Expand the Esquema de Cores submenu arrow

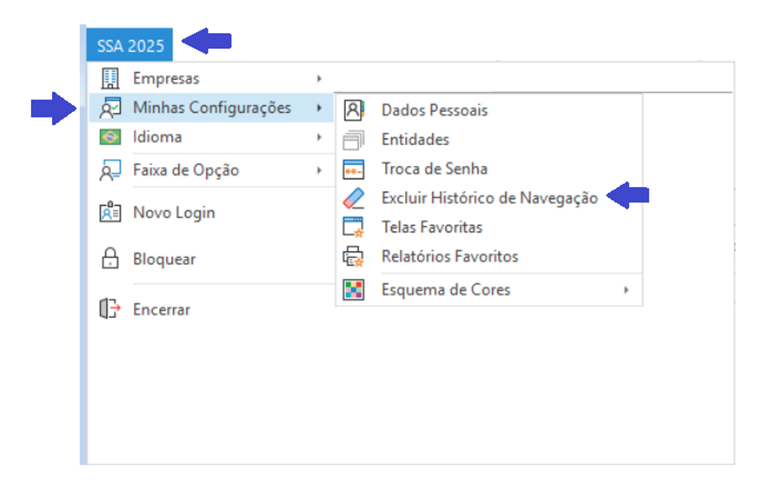[x=626, y=290]
